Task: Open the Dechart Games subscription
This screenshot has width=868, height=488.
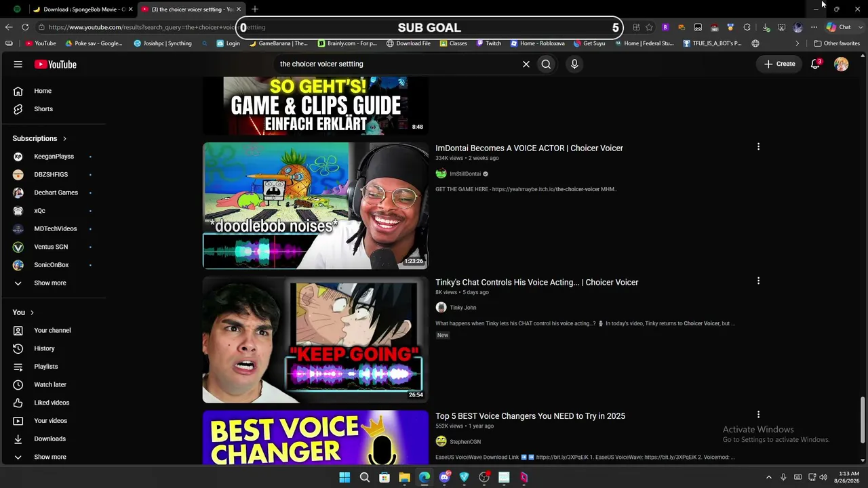Action: click(x=54, y=192)
